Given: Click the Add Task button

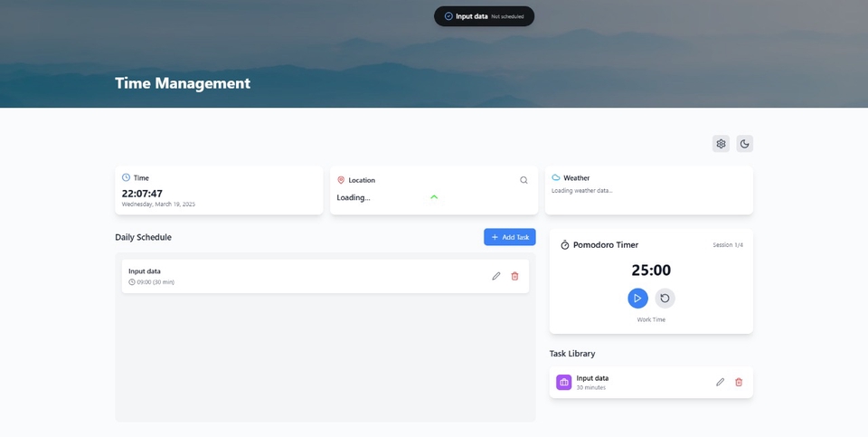Looking at the screenshot, I should pyautogui.click(x=510, y=237).
